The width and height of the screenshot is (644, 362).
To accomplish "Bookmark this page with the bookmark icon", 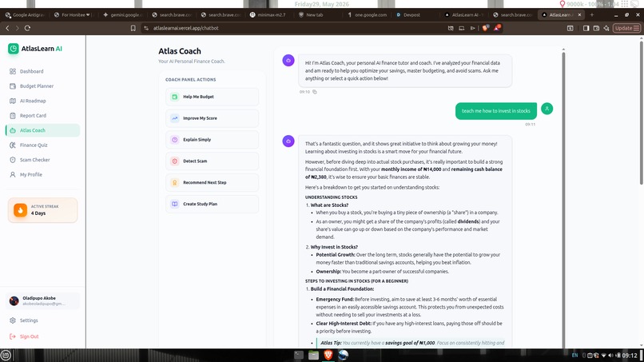I will click(x=133, y=28).
